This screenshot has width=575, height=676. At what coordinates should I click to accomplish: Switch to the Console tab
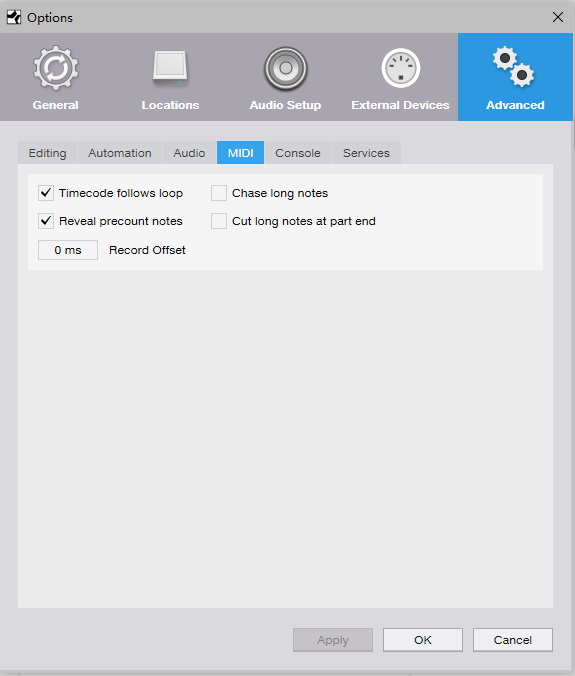coord(298,153)
